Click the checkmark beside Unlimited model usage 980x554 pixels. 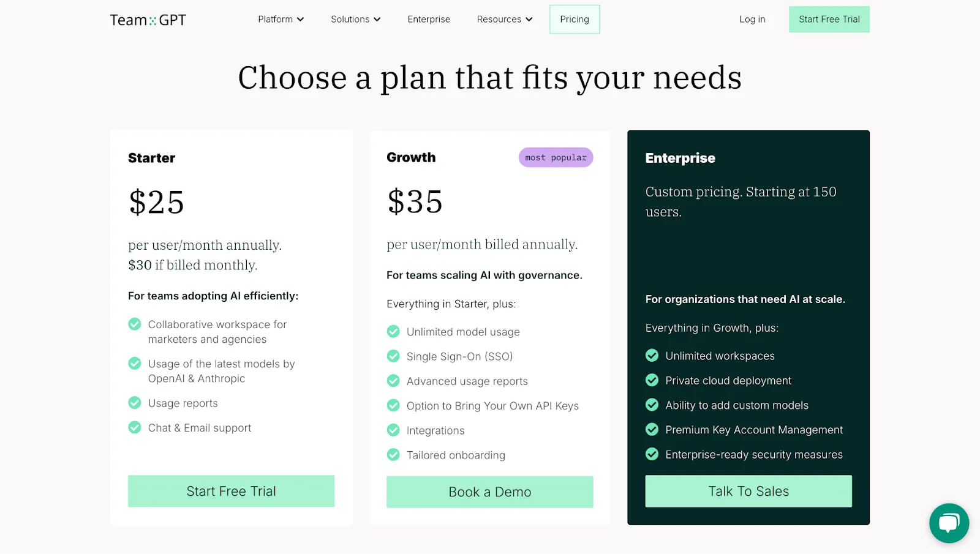click(x=393, y=331)
